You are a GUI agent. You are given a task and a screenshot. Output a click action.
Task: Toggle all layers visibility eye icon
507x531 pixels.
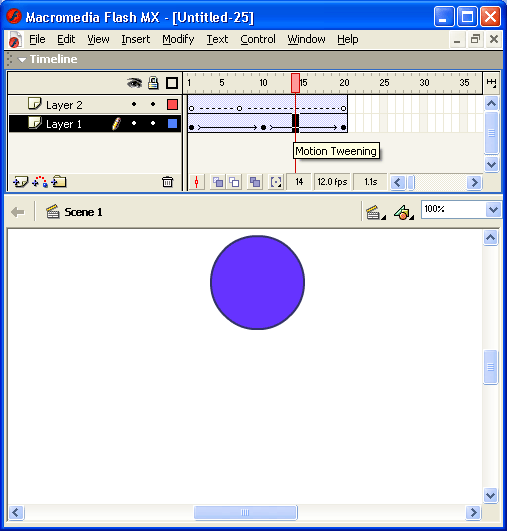click(134, 83)
